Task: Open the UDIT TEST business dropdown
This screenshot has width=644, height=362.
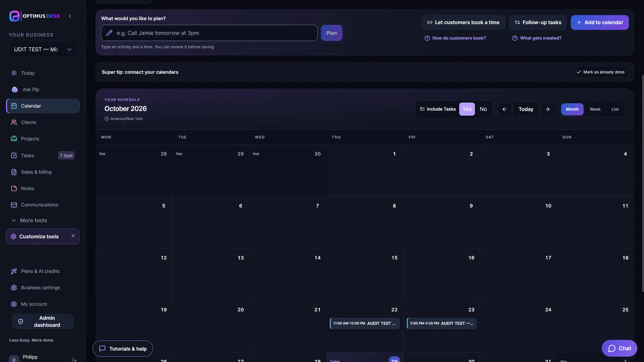Action: pos(43,49)
